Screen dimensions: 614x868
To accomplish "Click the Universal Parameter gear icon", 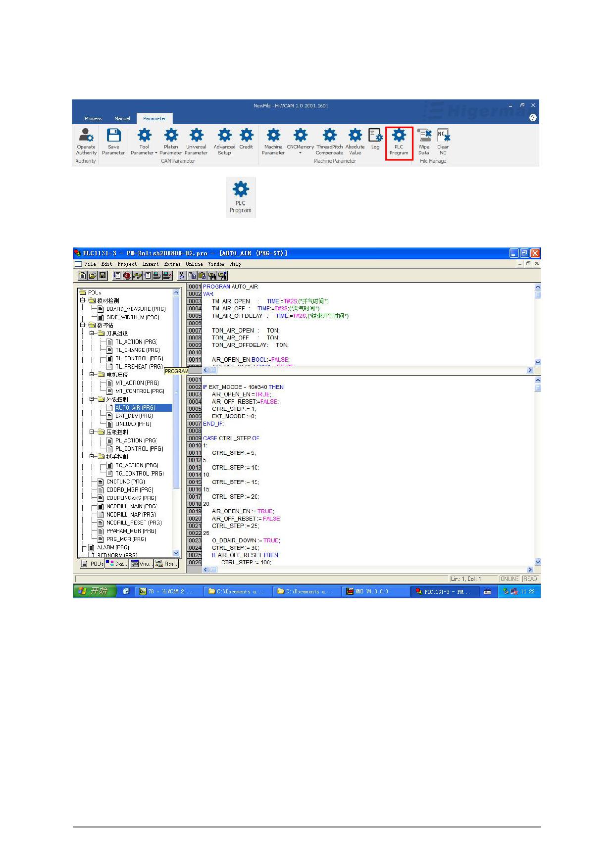I will click(197, 135).
